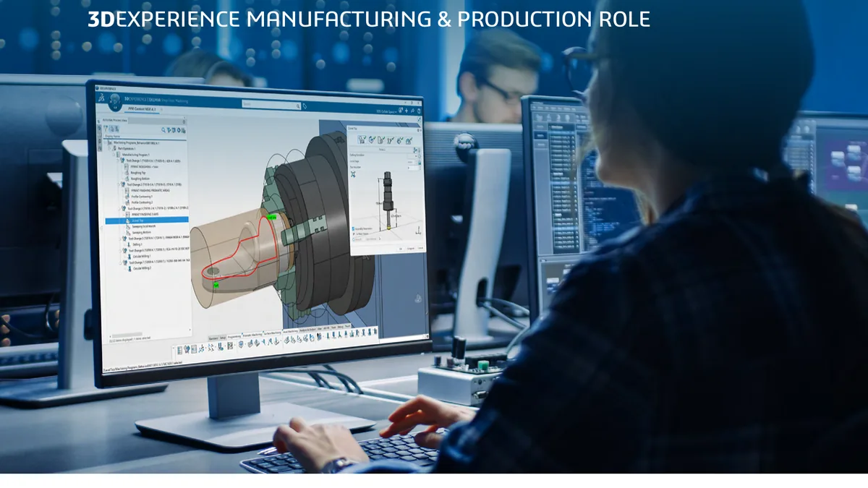Click the last icon in the bottom action bar
Viewport: 868px width, 488px height.
click(375, 332)
